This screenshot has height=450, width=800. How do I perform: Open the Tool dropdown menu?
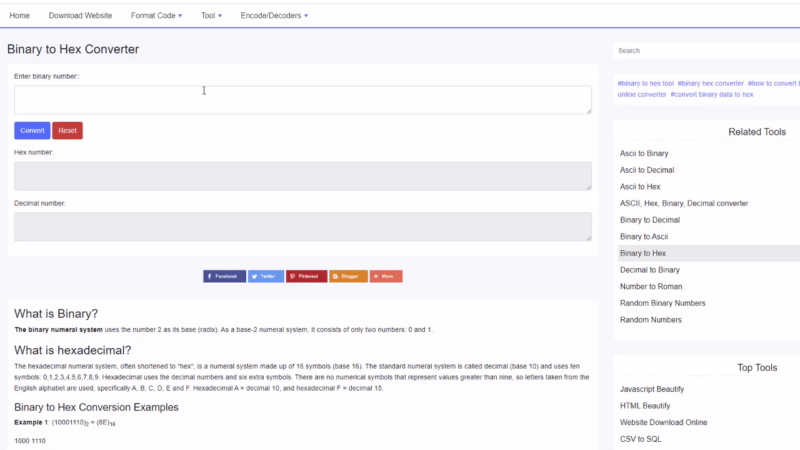[x=211, y=16]
